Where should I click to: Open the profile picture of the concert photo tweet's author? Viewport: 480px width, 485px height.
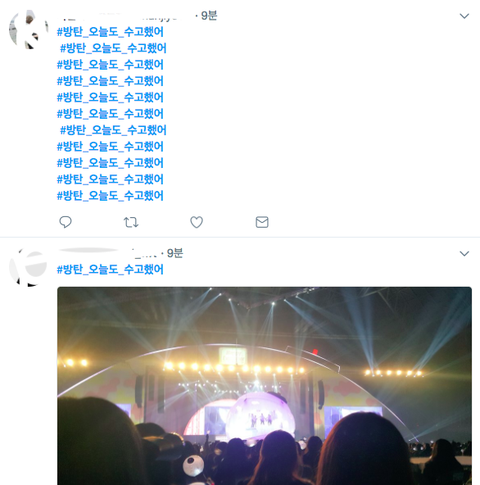point(28,267)
